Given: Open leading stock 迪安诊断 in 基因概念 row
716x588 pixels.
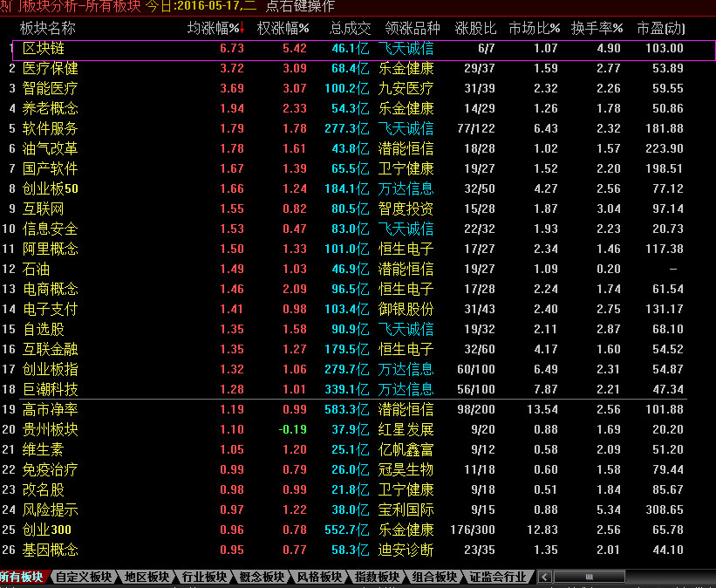Looking at the screenshot, I should (x=406, y=550).
